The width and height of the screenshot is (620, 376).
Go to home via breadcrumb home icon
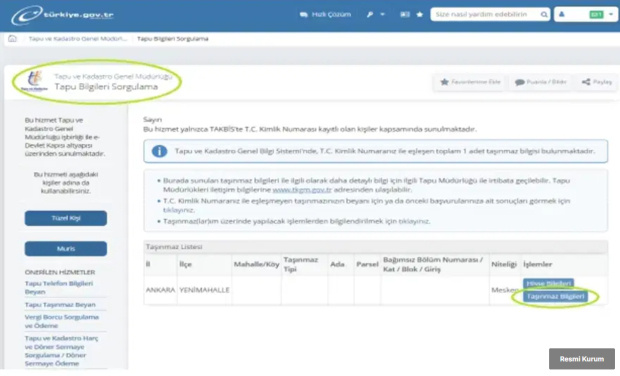point(13,38)
